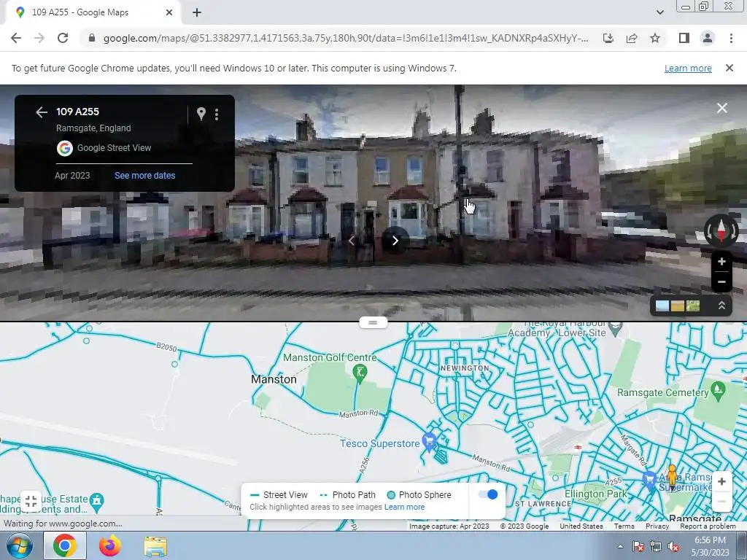Select the Tesco Superstore map marker
747x560 pixels.
click(429, 442)
